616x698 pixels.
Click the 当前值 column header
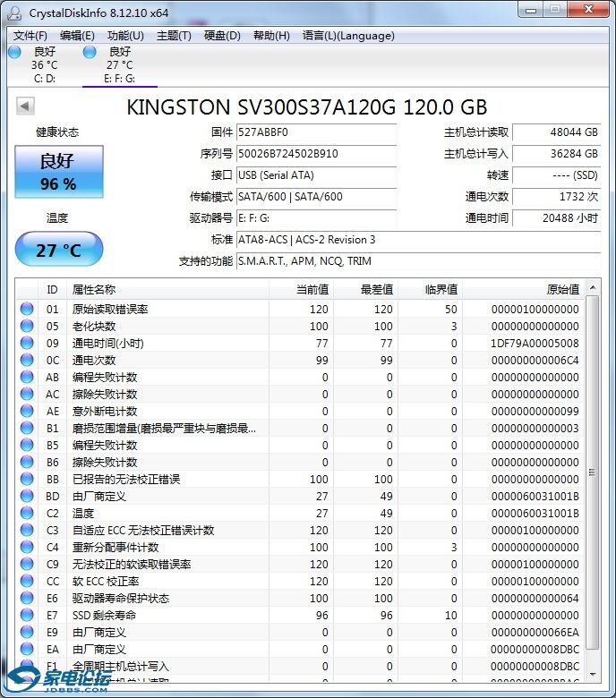coord(301,290)
